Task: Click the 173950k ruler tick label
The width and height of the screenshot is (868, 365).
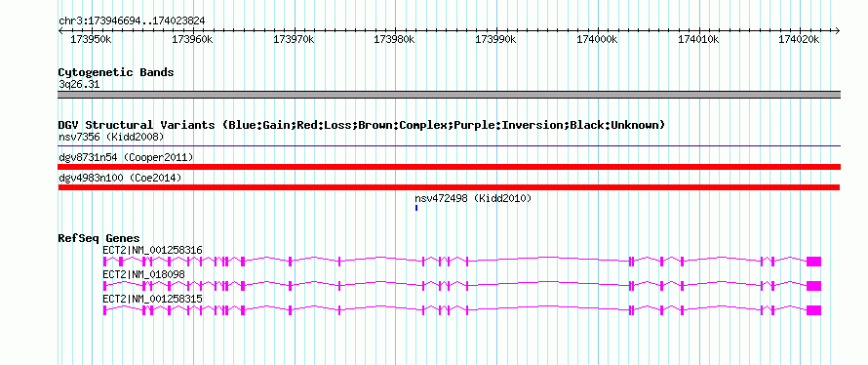Action: tap(91, 39)
